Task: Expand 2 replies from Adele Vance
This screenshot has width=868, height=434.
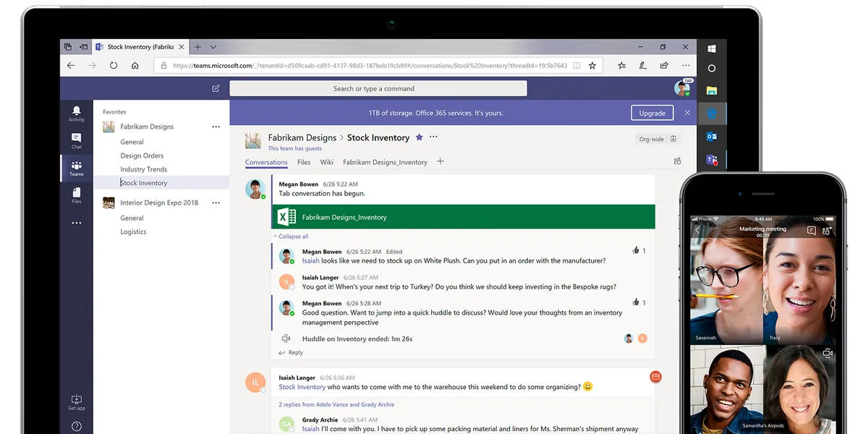Action: point(336,404)
